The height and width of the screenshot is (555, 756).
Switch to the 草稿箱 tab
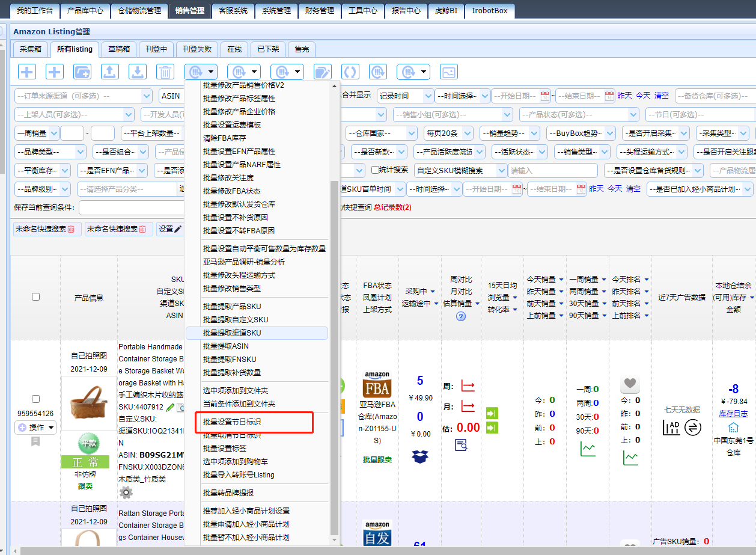click(118, 49)
